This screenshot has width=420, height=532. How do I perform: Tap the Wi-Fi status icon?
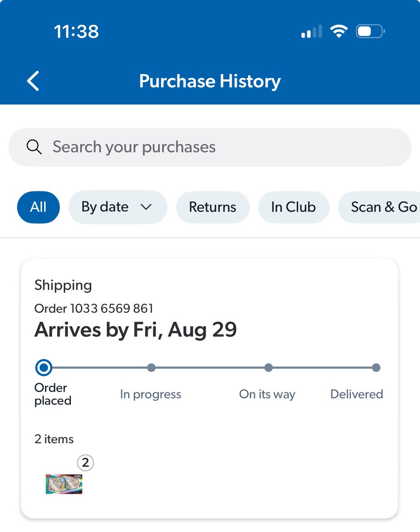coord(338,32)
